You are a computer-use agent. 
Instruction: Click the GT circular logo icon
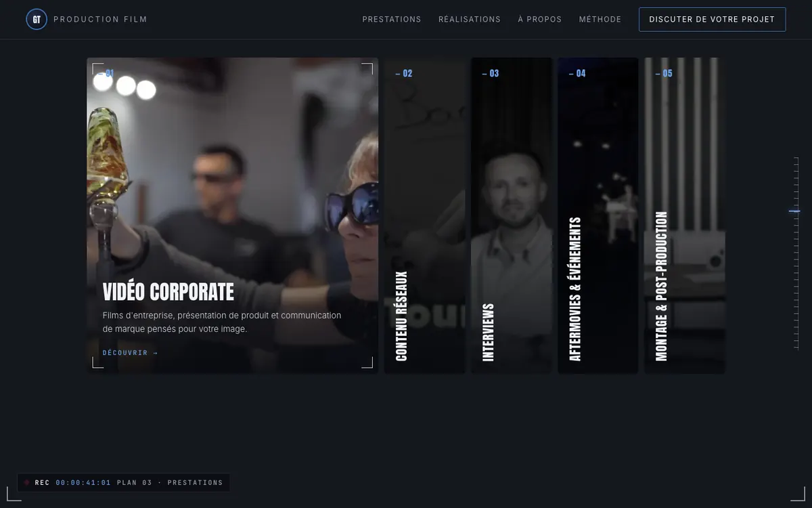(37, 20)
